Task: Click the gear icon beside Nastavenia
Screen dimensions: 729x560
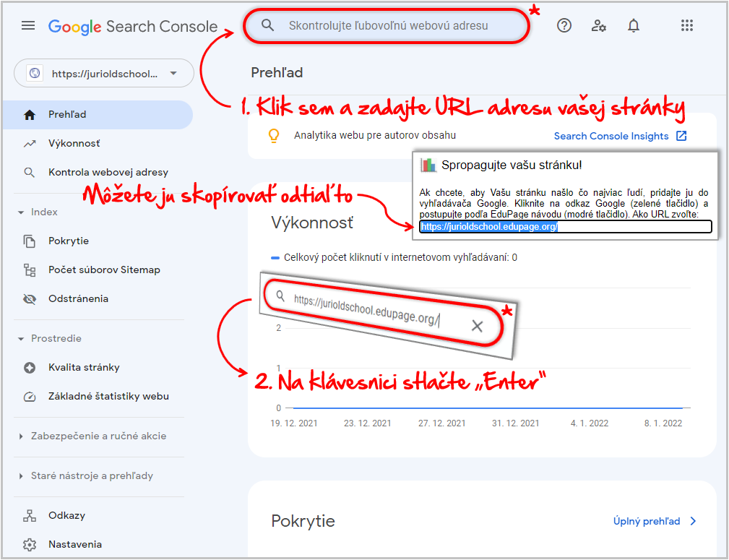Action: point(30,545)
